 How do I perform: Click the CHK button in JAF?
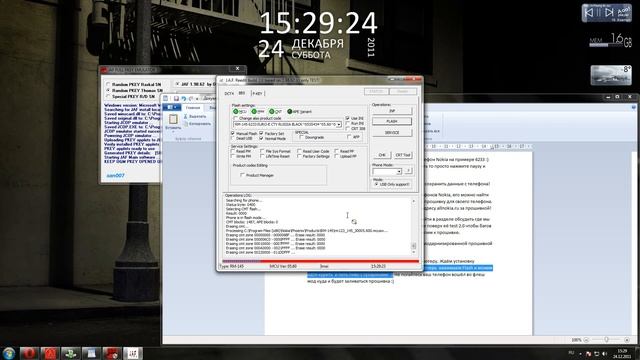point(382,155)
